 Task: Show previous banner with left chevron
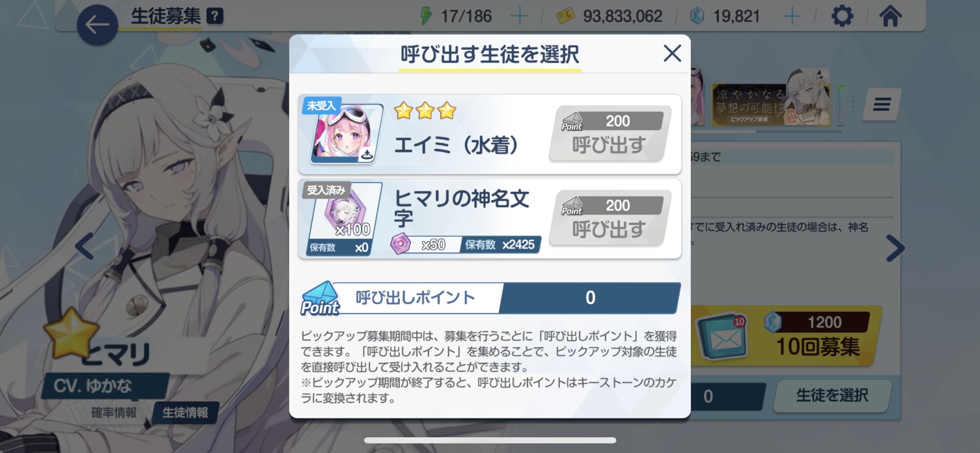click(x=84, y=246)
